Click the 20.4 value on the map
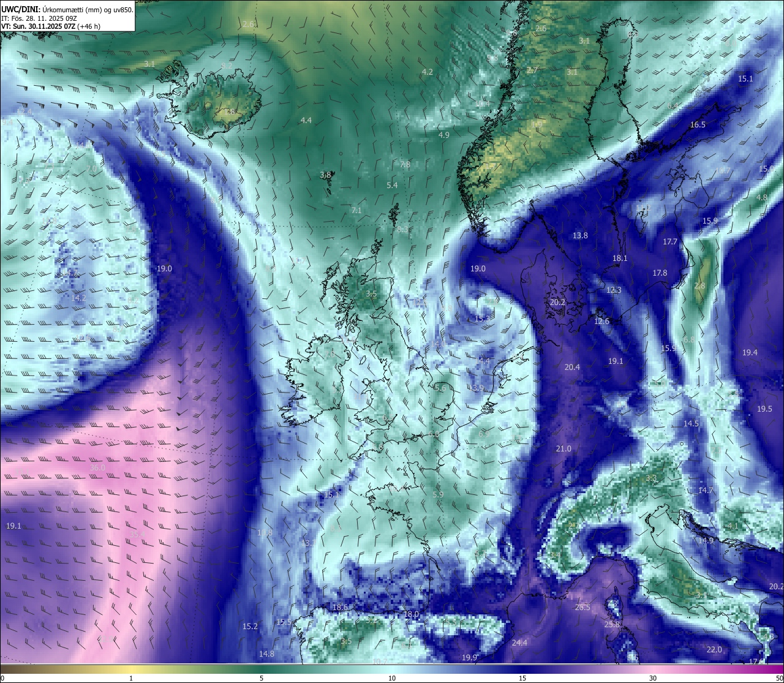 (572, 367)
